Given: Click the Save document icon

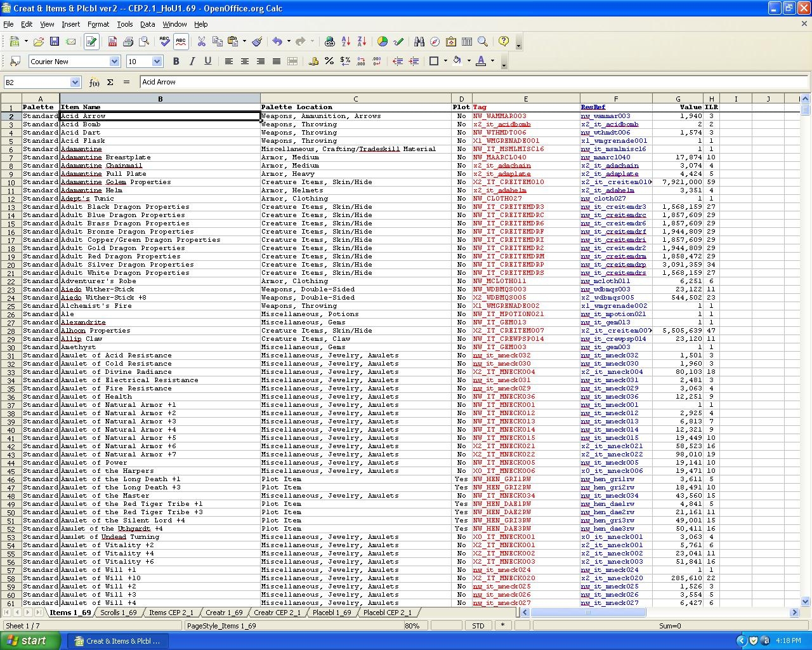Looking at the screenshot, I should [x=55, y=42].
